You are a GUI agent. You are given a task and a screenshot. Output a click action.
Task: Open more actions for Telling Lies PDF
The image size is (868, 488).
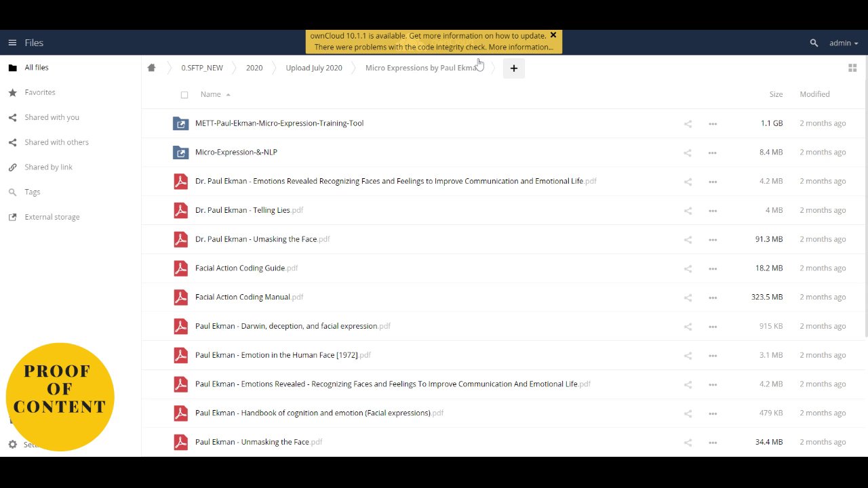pos(713,211)
